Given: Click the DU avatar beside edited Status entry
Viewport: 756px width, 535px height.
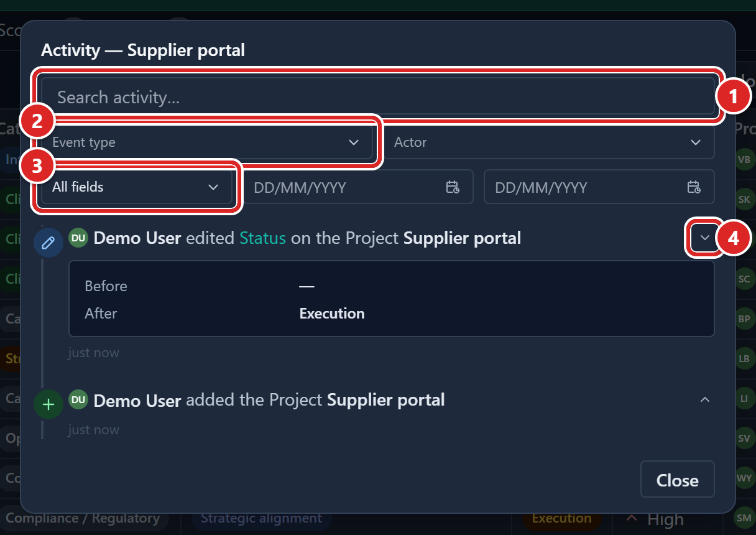Looking at the screenshot, I should tap(78, 238).
